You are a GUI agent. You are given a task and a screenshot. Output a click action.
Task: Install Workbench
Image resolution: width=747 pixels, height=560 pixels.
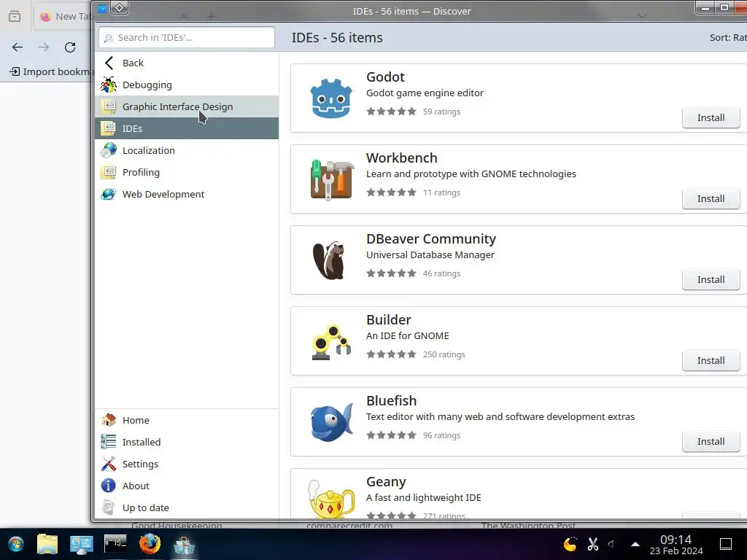tap(711, 198)
